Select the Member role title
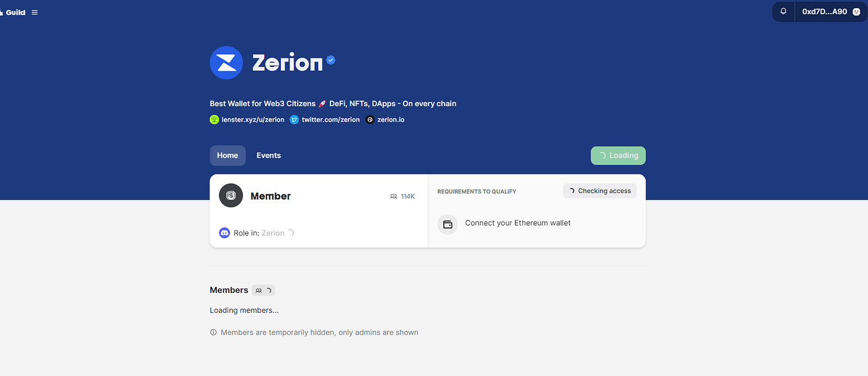868x376 pixels. coord(270,196)
